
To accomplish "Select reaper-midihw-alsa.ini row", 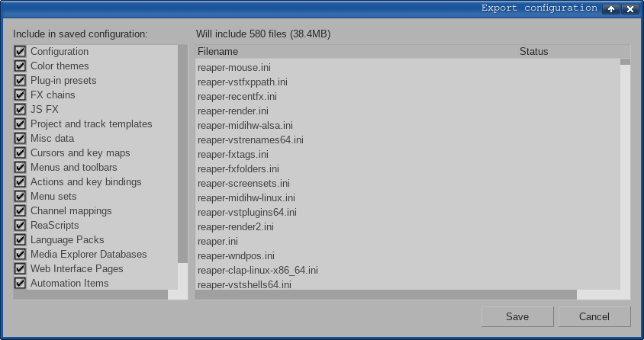I will pos(407,126).
